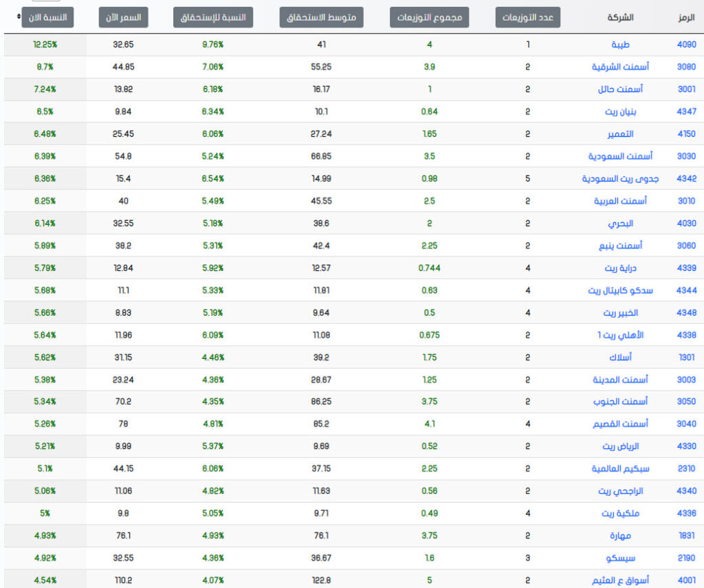The height and width of the screenshot is (588, 704).
Task: Sort by مجموع التوزيعات column button
Action: [429, 17]
